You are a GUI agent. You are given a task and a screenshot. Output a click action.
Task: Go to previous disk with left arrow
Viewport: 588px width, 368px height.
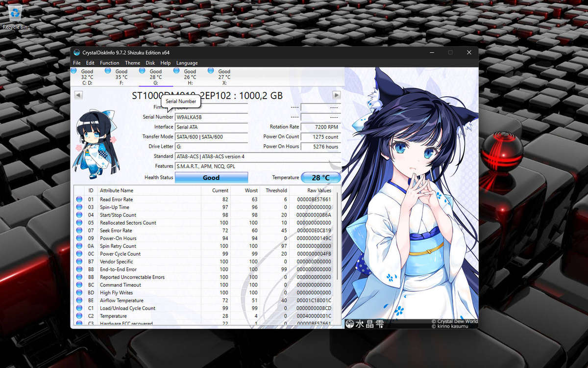point(78,95)
